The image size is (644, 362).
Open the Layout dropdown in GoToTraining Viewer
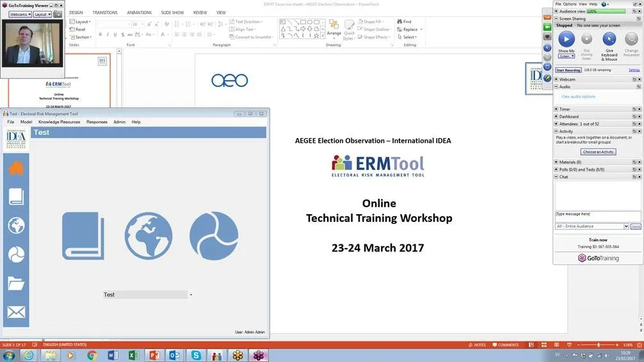(x=42, y=14)
